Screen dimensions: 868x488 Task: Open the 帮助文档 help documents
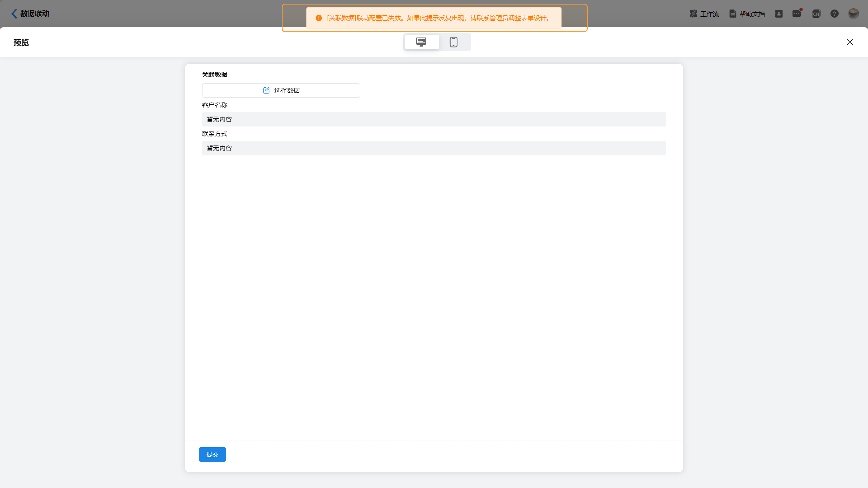click(x=747, y=14)
